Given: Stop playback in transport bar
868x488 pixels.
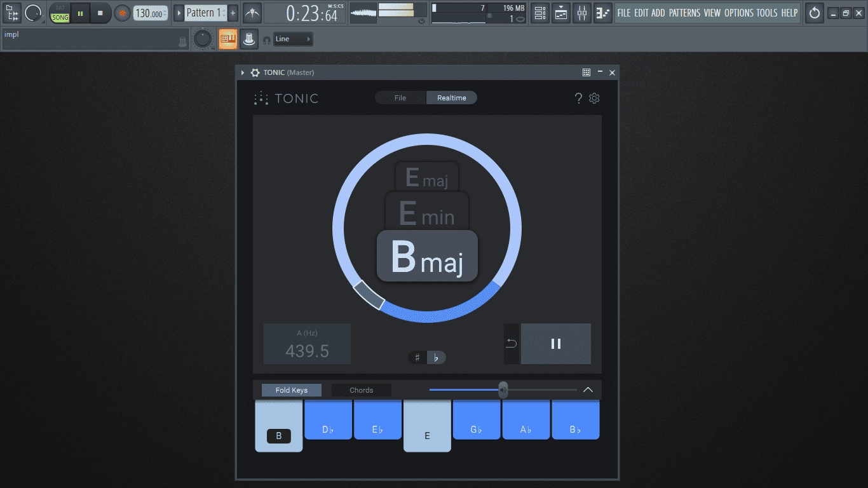Looking at the screenshot, I should coord(100,13).
